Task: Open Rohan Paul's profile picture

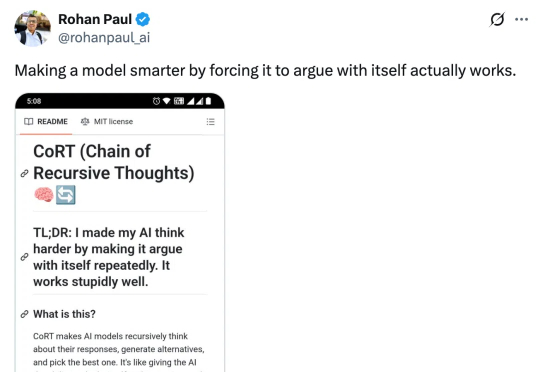Action: (32, 28)
